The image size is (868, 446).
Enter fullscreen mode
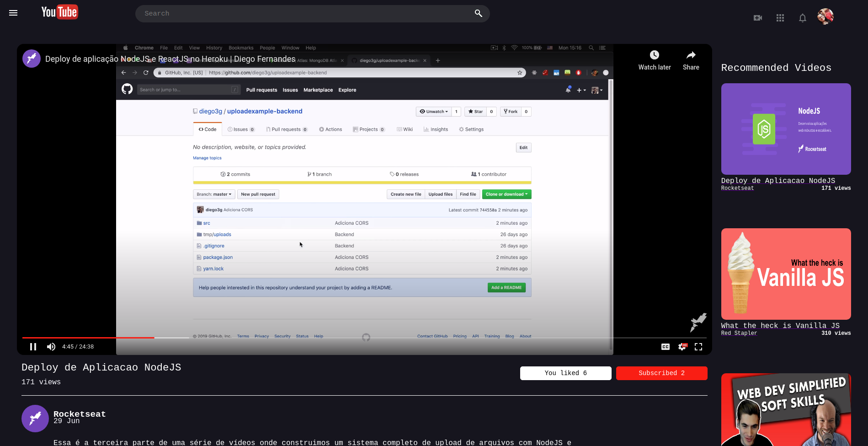pos(698,347)
